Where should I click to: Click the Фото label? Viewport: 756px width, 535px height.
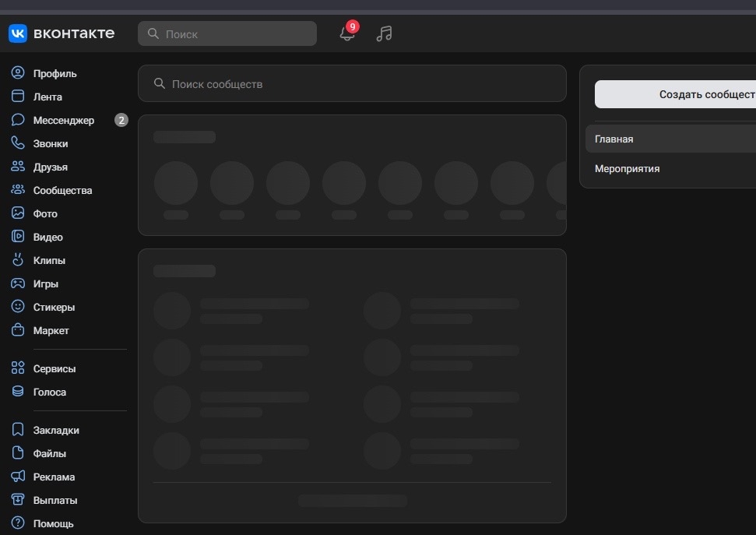pyautogui.click(x=45, y=213)
